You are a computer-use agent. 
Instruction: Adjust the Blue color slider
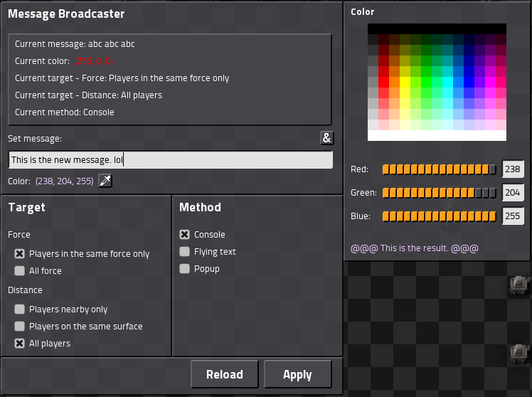tap(440, 216)
